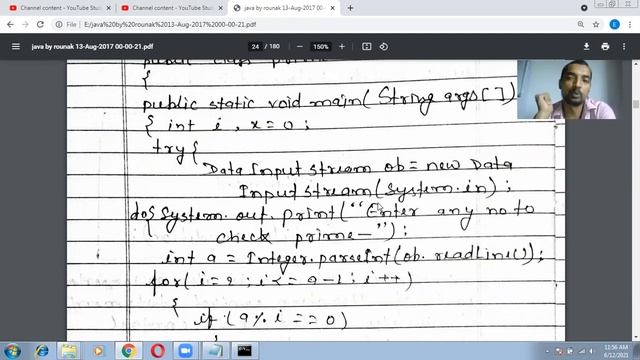Open command prompt window from taskbar
640x360 pixels.
(x=244, y=351)
